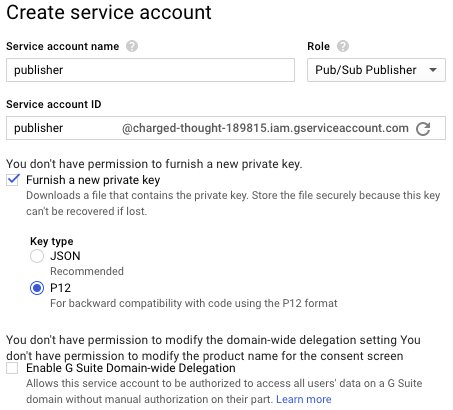The width and height of the screenshot is (453, 410).
Task: Enable G Suite Domain-wide Delegation checkbox
Action: 12,368
